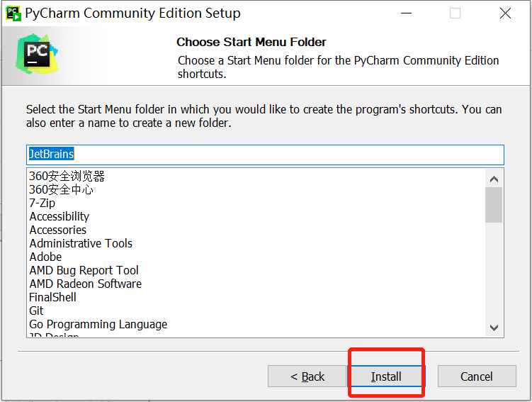Screen dimensions: 532x402
Task: Click the JetBrains folder name field
Action: [266, 155]
